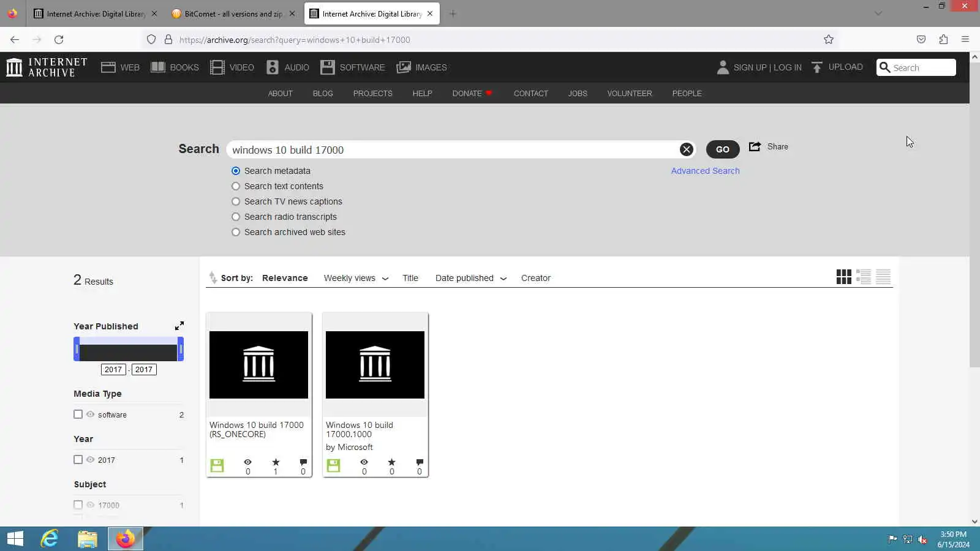Hide software media type with eye icon

pos(91,414)
